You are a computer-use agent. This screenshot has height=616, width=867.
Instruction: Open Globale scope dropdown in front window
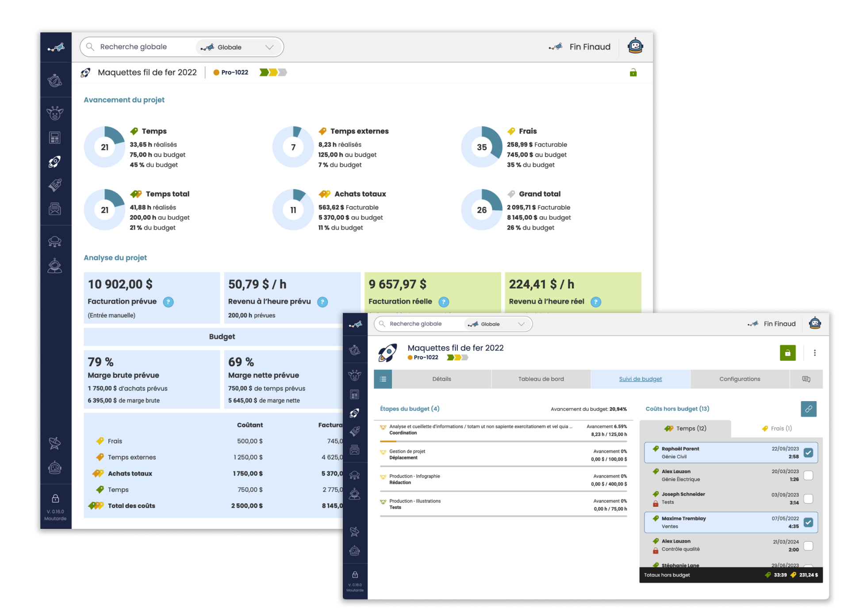tap(497, 324)
